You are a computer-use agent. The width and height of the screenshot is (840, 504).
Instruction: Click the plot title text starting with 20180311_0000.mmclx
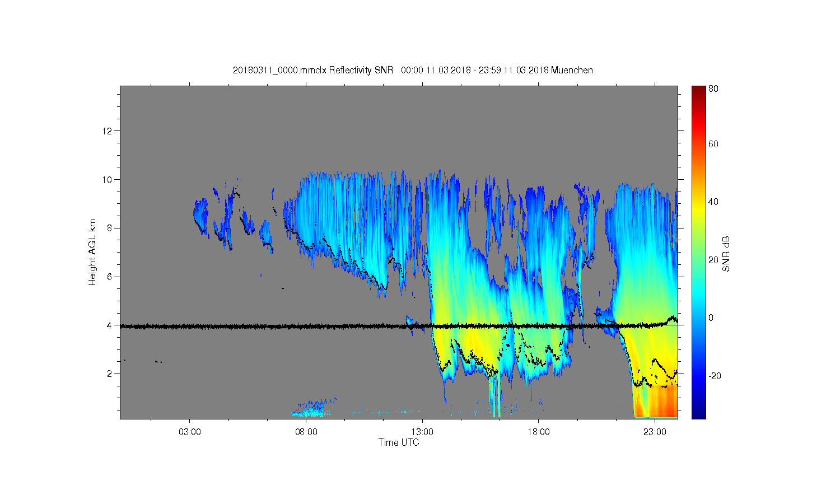click(413, 71)
